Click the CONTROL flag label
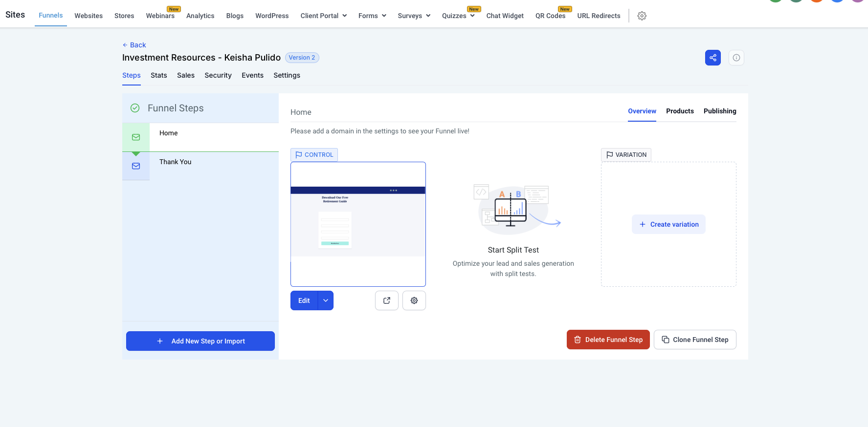Screen dimensions: 868x427 [314, 155]
